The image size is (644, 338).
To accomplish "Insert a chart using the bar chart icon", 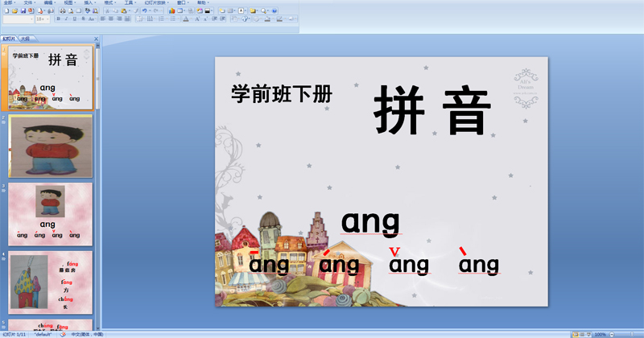I will click(x=171, y=10).
